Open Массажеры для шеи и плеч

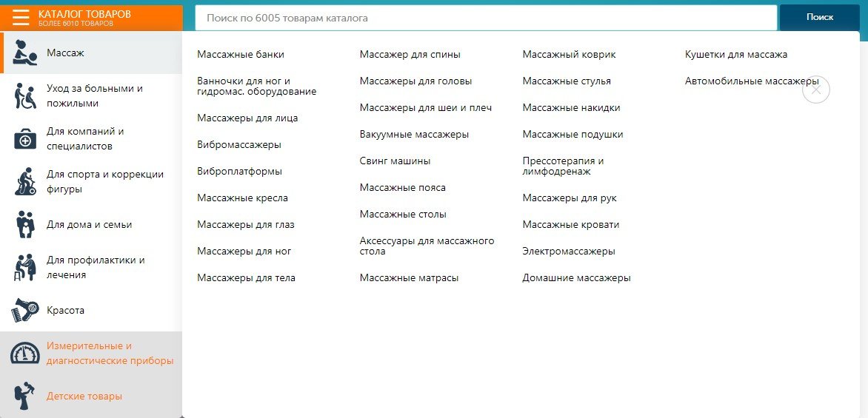[426, 107]
